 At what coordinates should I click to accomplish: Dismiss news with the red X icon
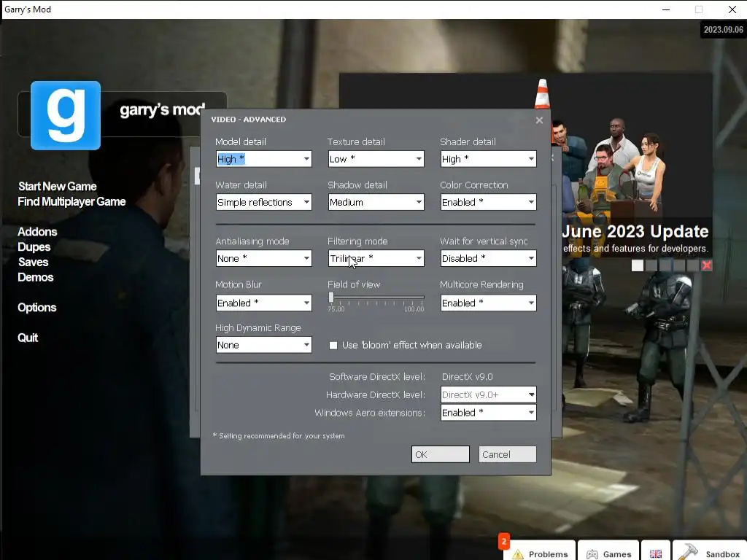tap(706, 265)
